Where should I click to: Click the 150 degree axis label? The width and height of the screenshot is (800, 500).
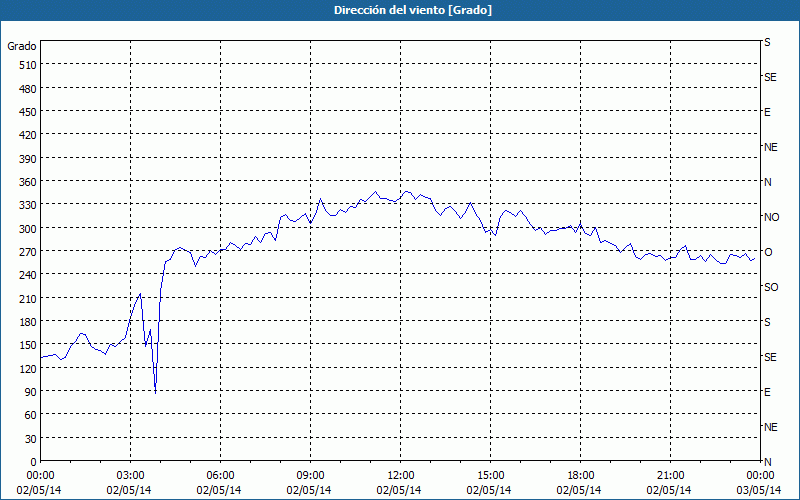tap(29, 345)
